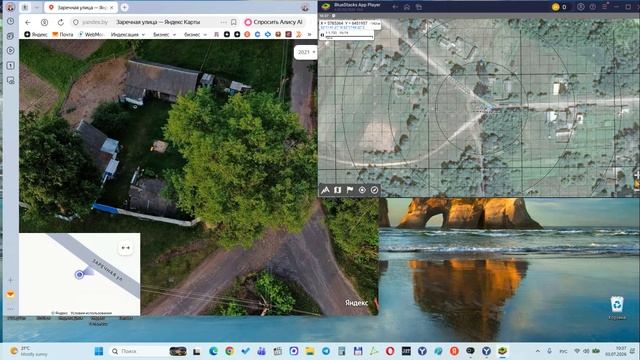Open the three-dot page menu in address bar

tap(223, 22)
